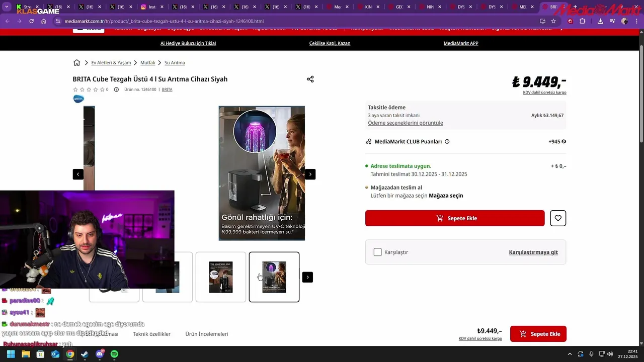This screenshot has height=362, width=644.
Task: Share the product via share icon
Action: click(310, 79)
